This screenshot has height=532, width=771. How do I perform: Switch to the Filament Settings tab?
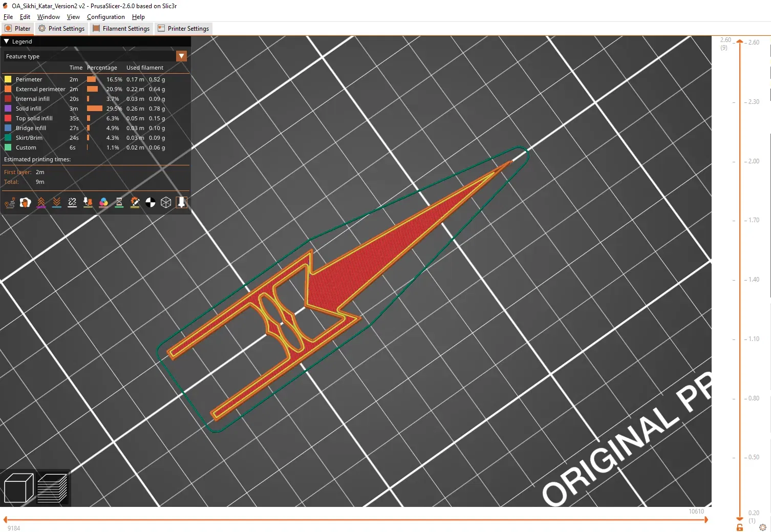point(121,29)
